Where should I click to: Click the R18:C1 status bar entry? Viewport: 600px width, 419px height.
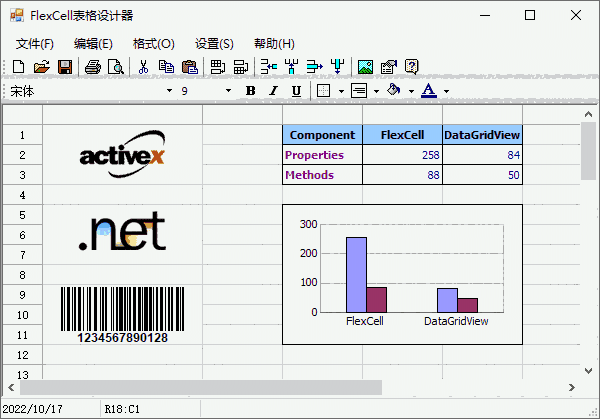(122, 409)
